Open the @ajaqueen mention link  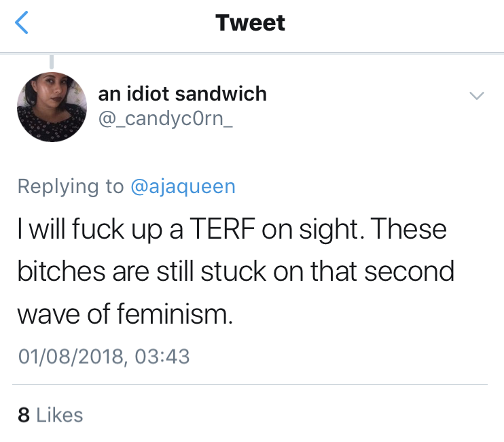pyautogui.click(x=182, y=186)
